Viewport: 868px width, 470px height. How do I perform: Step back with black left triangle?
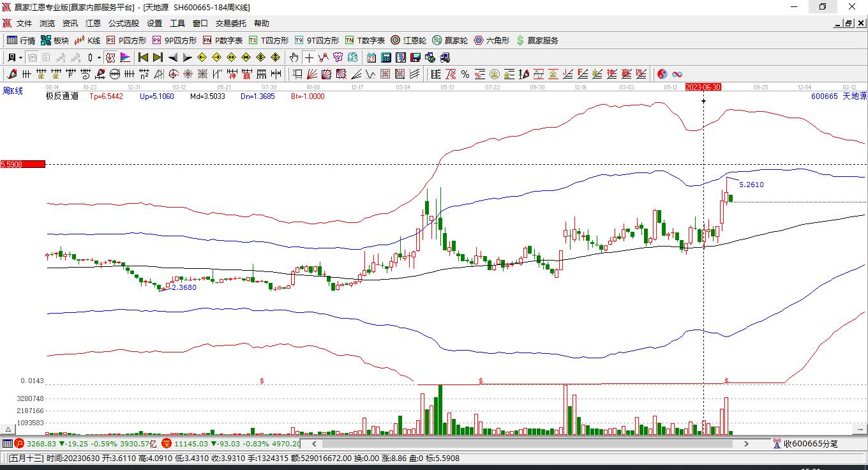(173, 57)
